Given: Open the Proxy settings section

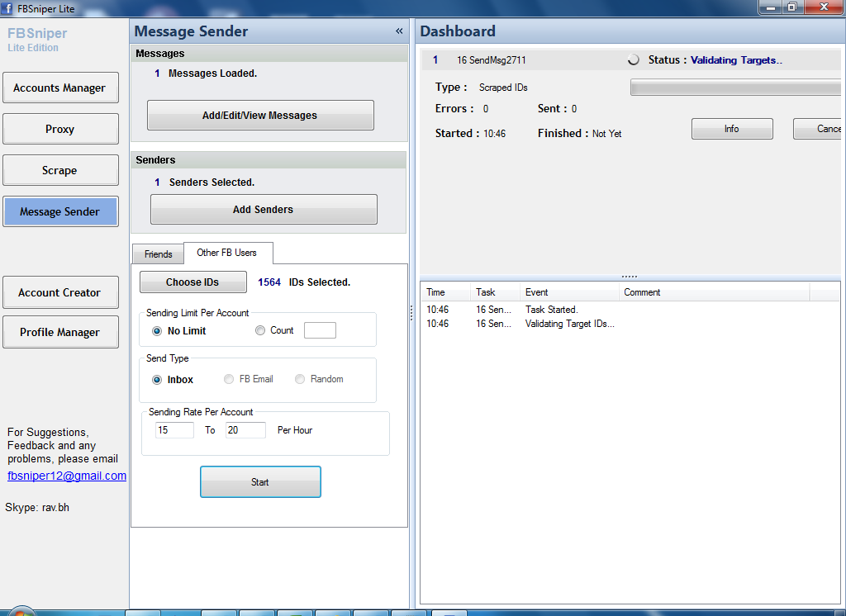Looking at the screenshot, I should (60, 129).
